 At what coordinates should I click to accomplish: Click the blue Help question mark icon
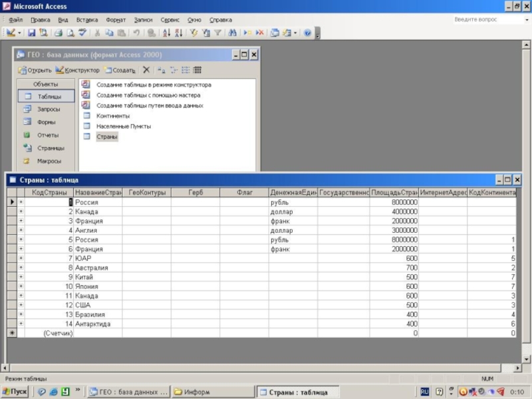tap(307, 32)
